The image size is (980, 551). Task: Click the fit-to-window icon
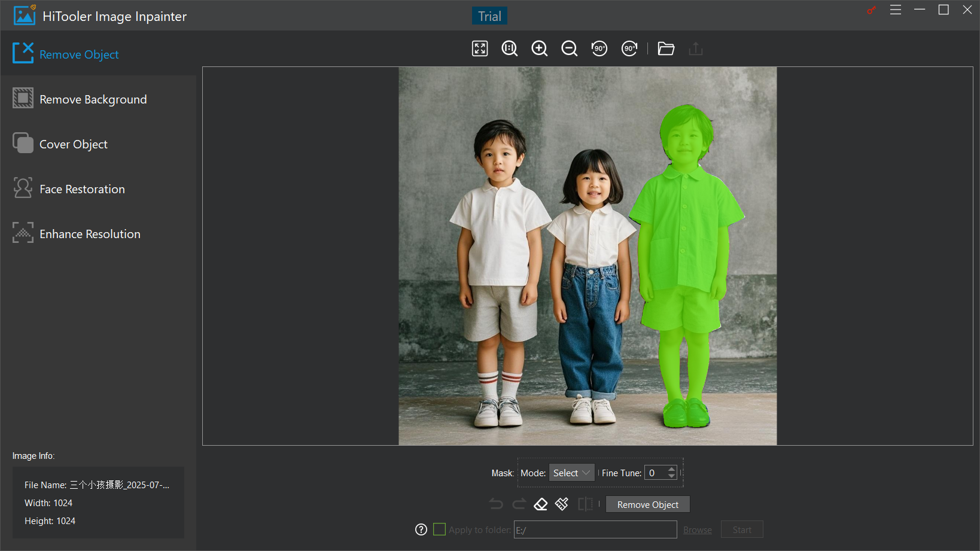click(480, 48)
